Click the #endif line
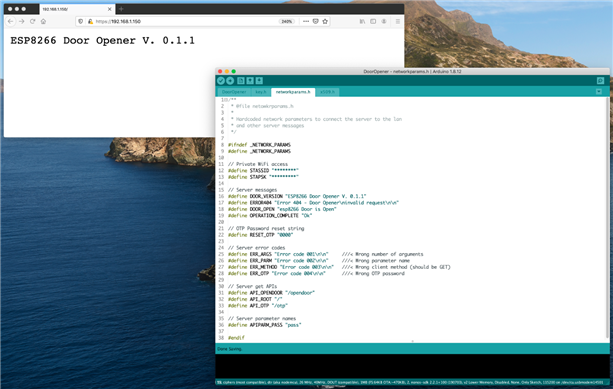613x389 pixels. (236, 338)
